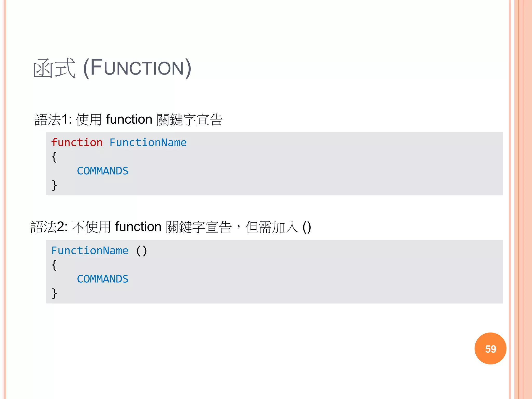Viewport: 532px width, 399px height.
Task: Click the red function keyword in the first code block
Action: coord(77,143)
